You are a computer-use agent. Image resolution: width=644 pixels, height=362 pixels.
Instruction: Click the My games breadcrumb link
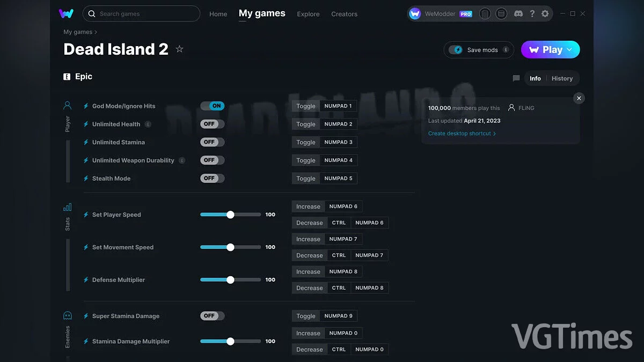(78, 32)
